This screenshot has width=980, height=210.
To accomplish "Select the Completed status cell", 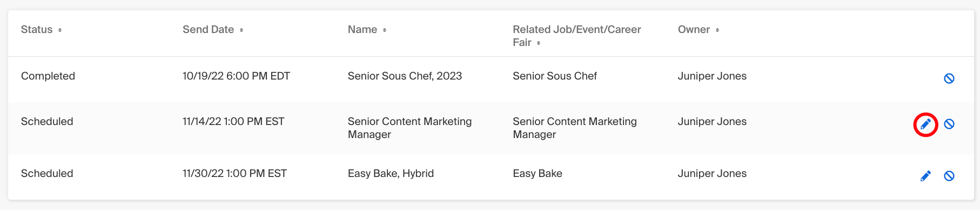I will pos(48,76).
